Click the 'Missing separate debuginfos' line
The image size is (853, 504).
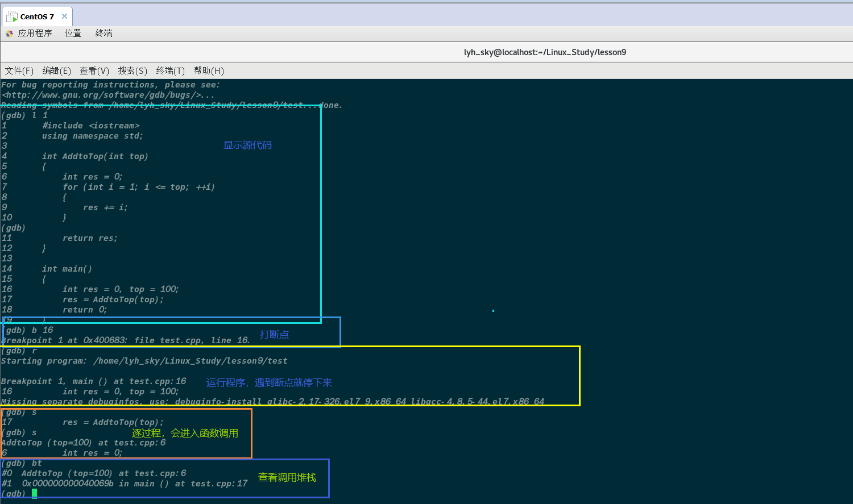click(x=273, y=402)
